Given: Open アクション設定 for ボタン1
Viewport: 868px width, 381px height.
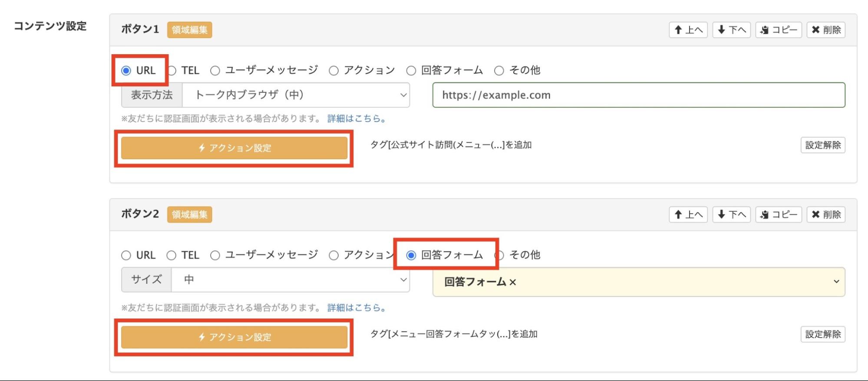Looking at the screenshot, I should [x=234, y=148].
